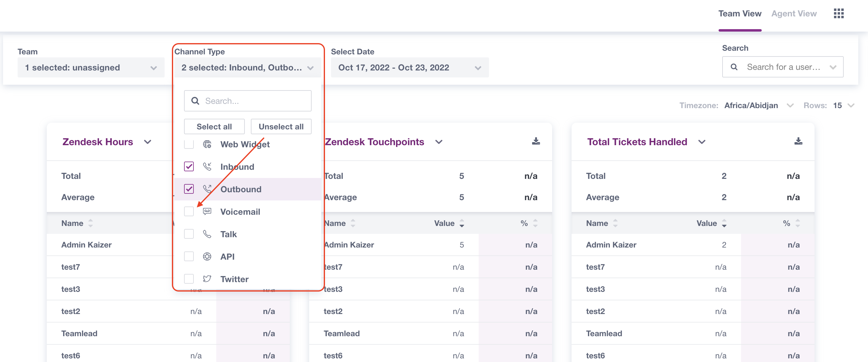Screen dimensions: 868x362
Task: Click Total Tickets Handled card title
Action: click(637, 142)
